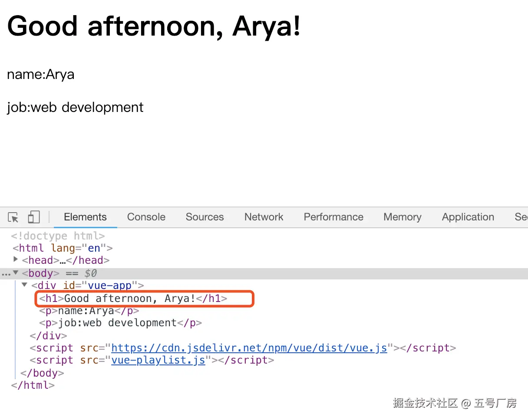Viewport: 528px width, 420px height.
Task: Activate the inspect element picker icon
Action: click(13, 217)
